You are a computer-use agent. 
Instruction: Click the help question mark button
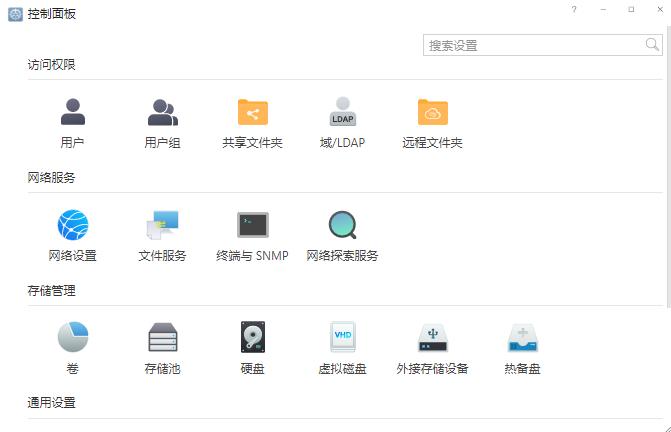tap(574, 9)
